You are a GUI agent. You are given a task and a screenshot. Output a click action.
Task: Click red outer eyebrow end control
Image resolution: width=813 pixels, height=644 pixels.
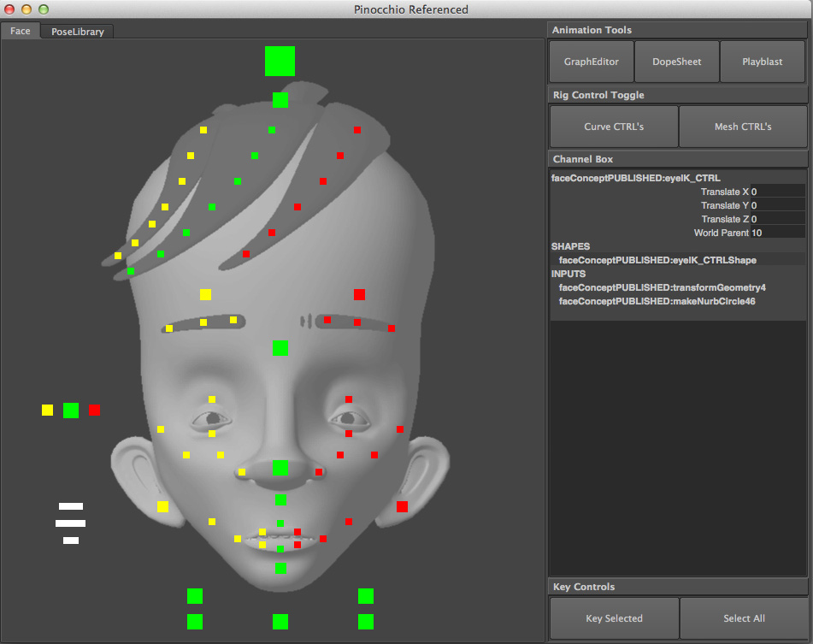click(x=392, y=328)
